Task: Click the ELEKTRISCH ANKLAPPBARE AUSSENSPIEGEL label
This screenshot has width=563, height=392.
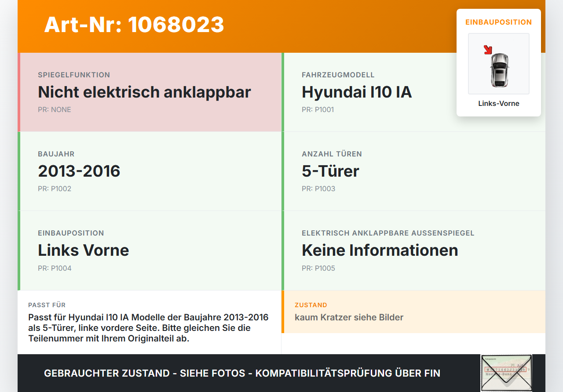Action: 388,233
